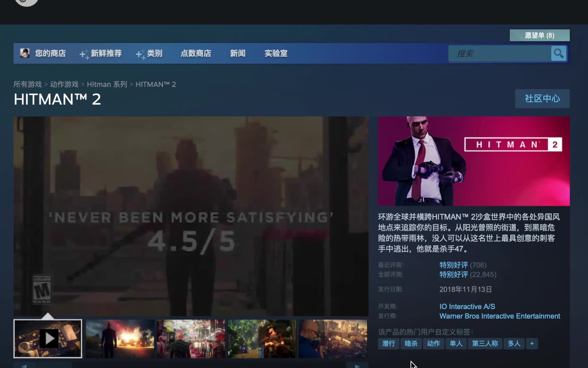Click the HITMAN 2 header capsule image

[474, 161]
